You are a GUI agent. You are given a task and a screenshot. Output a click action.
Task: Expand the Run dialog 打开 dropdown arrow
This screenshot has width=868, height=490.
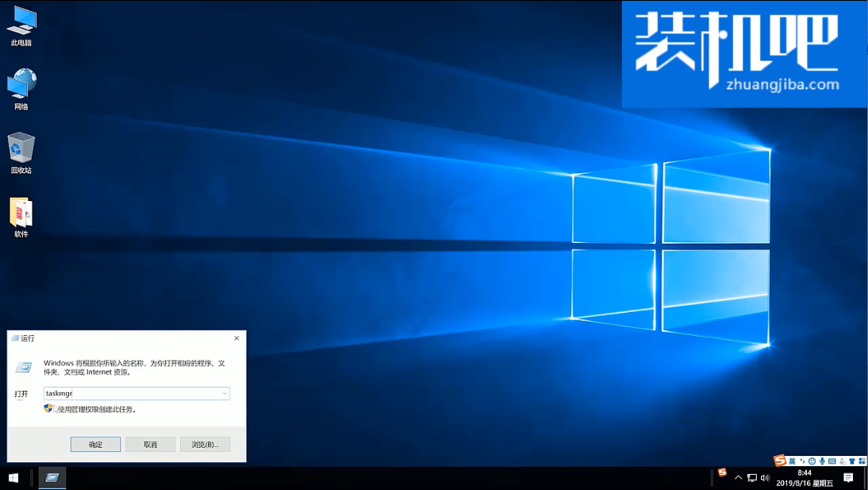pyautogui.click(x=225, y=394)
